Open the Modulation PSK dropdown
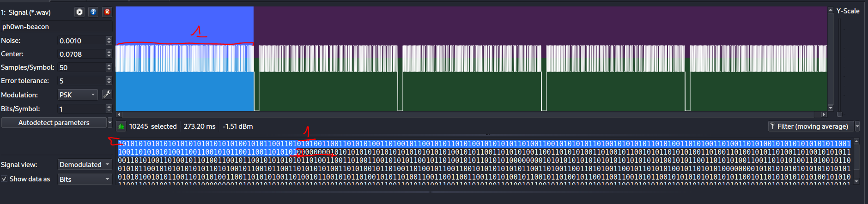 [77, 95]
